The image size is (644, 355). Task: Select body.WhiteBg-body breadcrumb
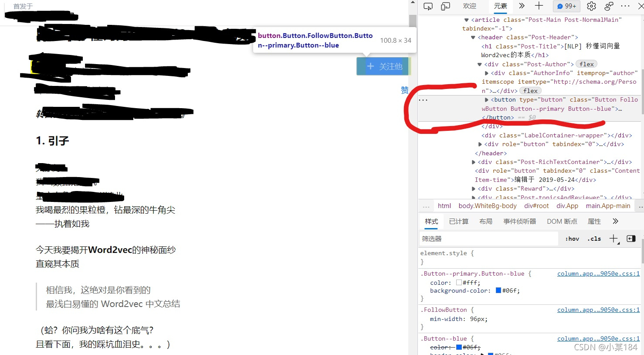[488, 206]
